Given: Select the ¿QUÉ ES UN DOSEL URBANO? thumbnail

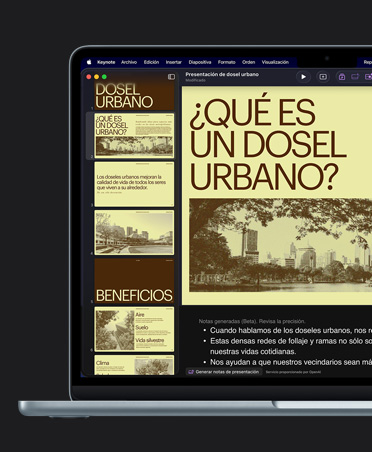Looking at the screenshot, I should (134, 136).
